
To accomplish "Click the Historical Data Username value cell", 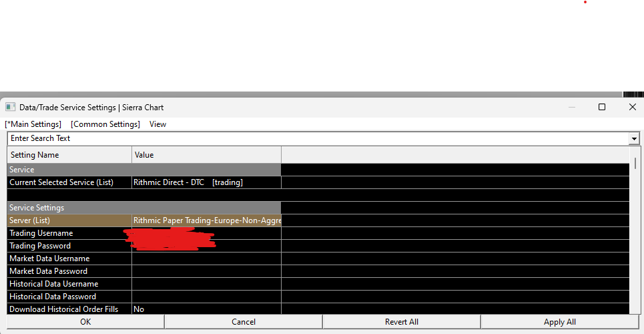I will [207, 284].
